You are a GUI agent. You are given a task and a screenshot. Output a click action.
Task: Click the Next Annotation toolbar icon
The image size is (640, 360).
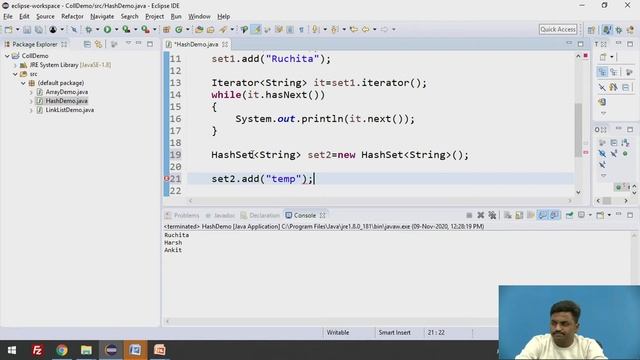pyautogui.click(x=315, y=29)
